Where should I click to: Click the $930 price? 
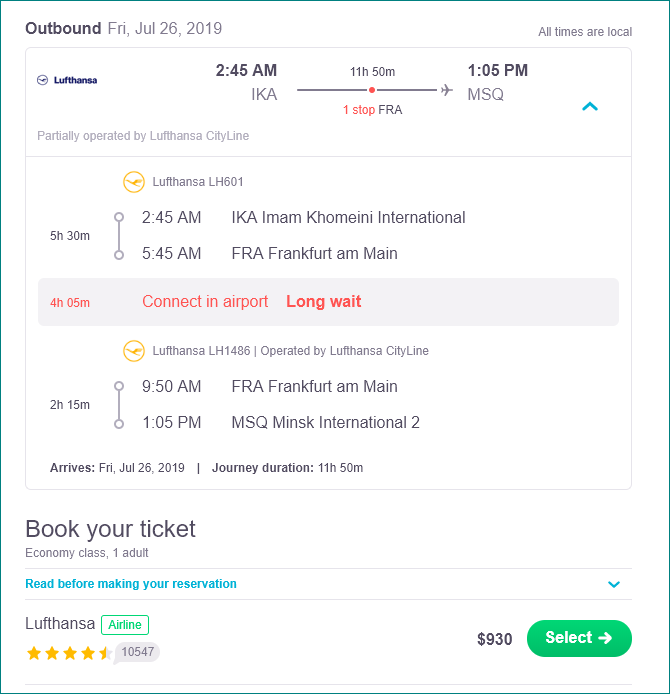[494, 639]
